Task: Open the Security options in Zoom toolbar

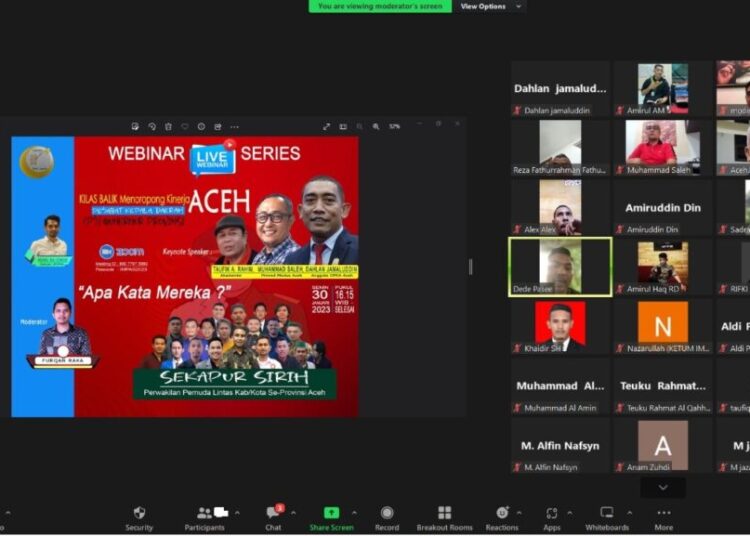Action: pos(139,518)
